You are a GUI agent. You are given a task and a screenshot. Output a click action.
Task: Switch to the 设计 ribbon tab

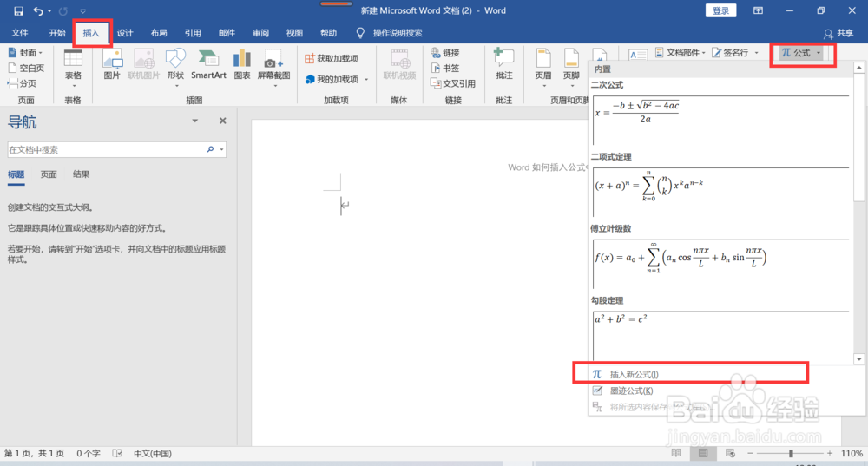[x=125, y=33]
